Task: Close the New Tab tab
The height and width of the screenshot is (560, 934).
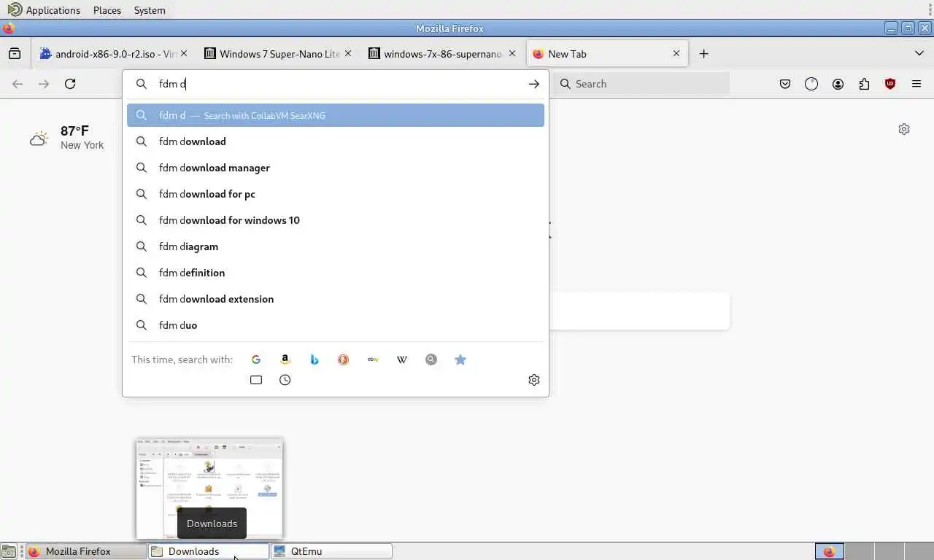Action: point(676,54)
